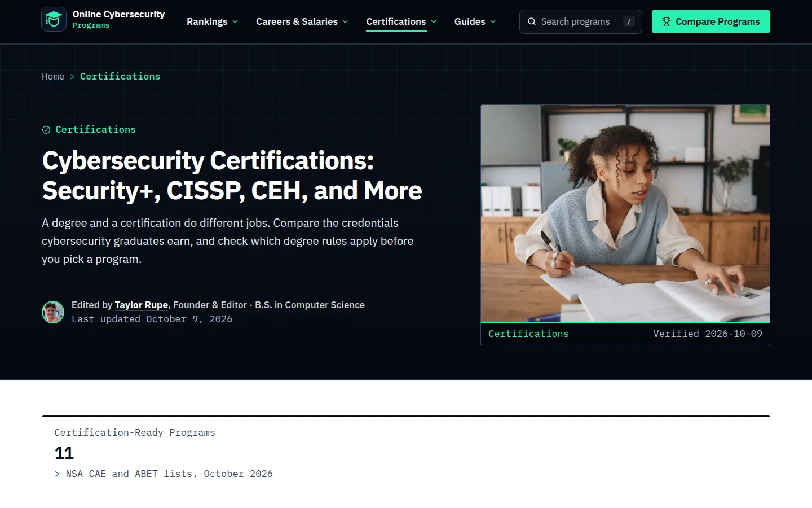The image size is (812, 508).
Task: Click the trophy icon in Compare Programs
Action: click(667, 21)
